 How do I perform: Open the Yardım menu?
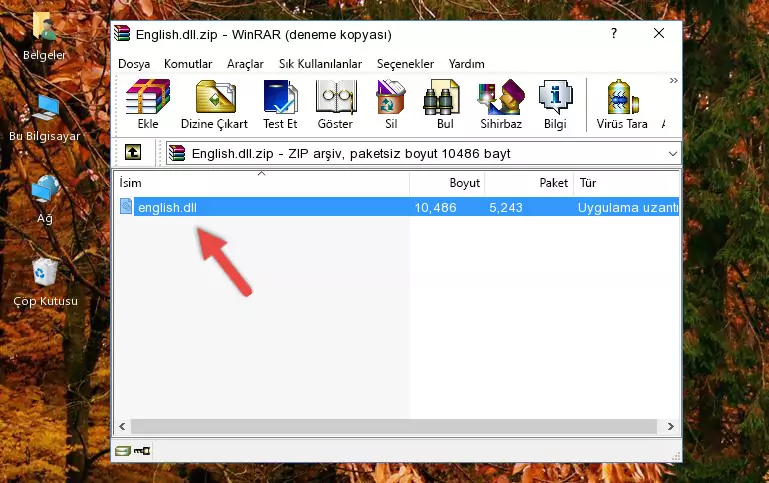click(x=466, y=64)
